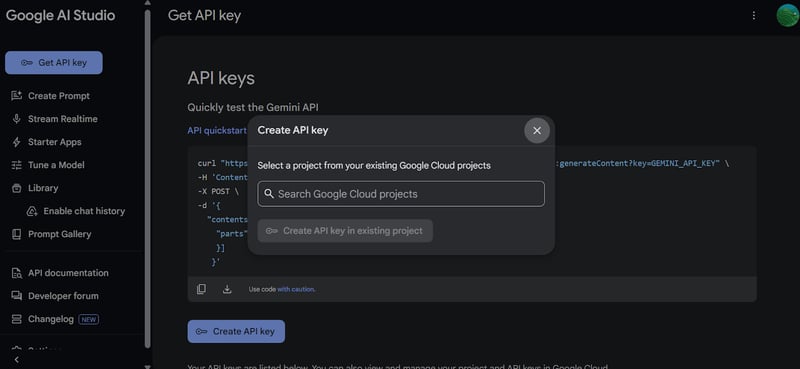Open the 'with caution' link

tap(296, 289)
